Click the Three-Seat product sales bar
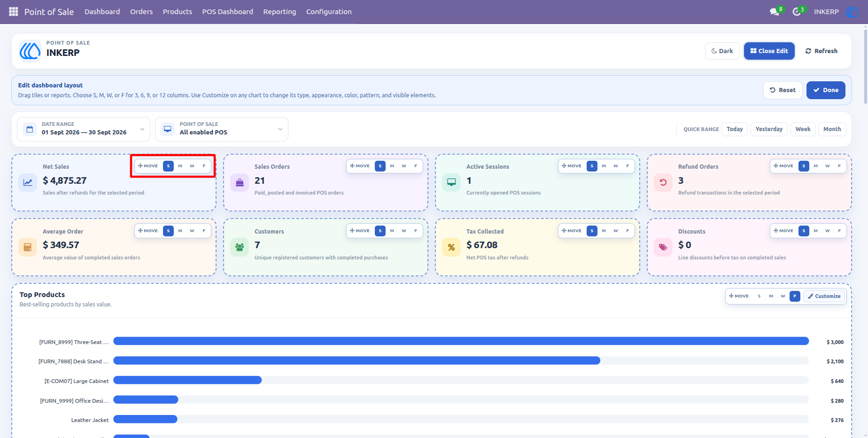This screenshot has height=438, width=868. 461,341
